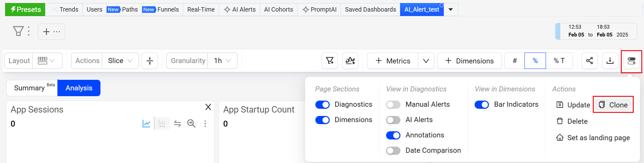Open the page settings toggle icon

pyautogui.click(x=631, y=61)
